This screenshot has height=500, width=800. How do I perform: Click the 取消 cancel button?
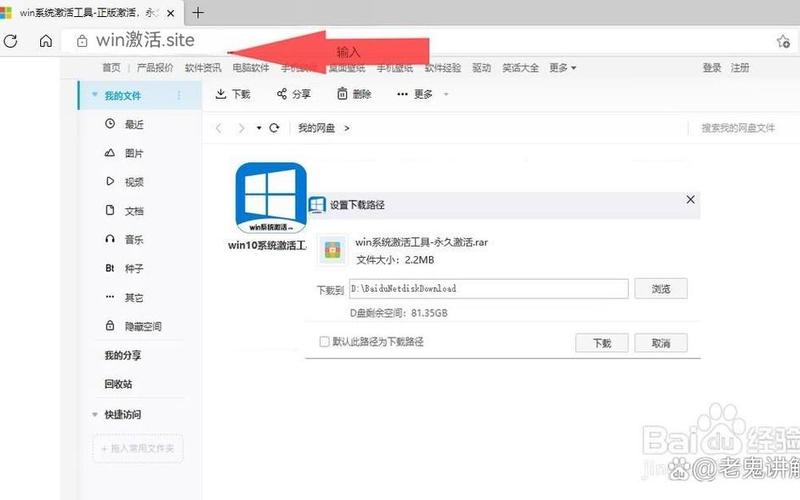click(661, 343)
